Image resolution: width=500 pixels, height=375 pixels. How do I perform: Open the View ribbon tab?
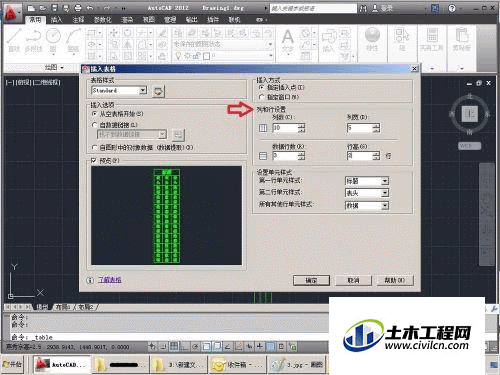149,20
